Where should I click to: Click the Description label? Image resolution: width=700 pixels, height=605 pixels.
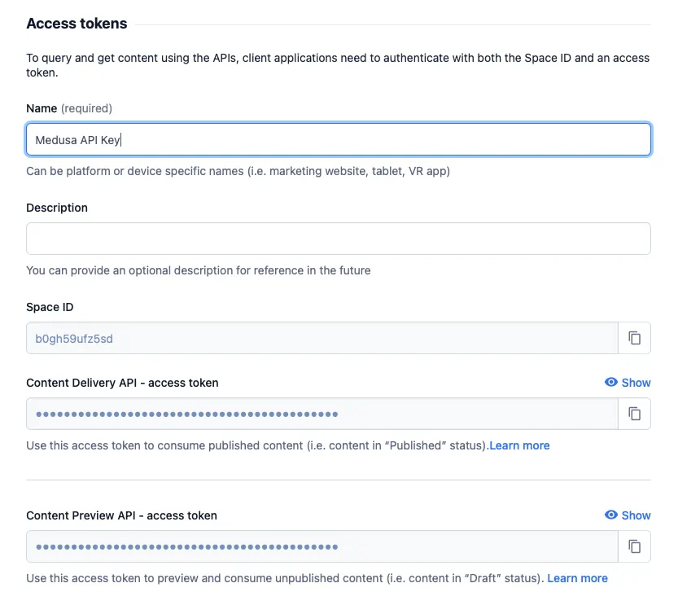click(57, 208)
